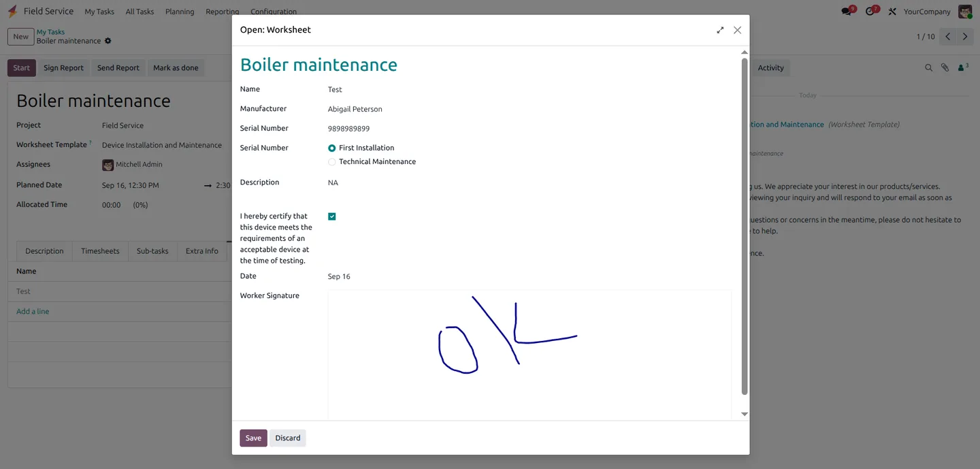The width and height of the screenshot is (980, 469).
Task: Click the followers person icon
Action: pyautogui.click(x=962, y=68)
